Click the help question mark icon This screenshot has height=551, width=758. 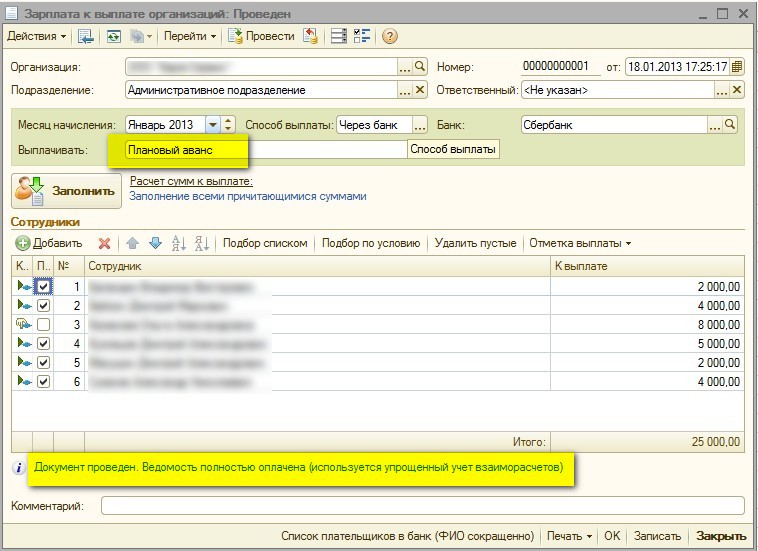pos(390,36)
